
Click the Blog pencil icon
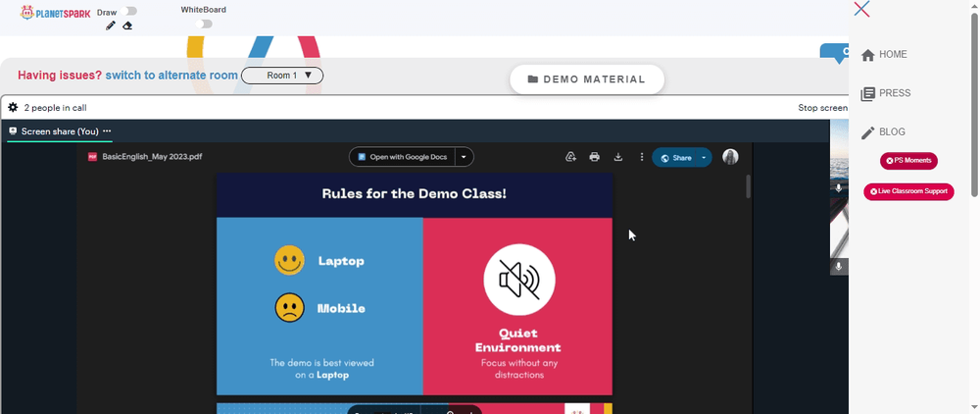coord(867,132)
